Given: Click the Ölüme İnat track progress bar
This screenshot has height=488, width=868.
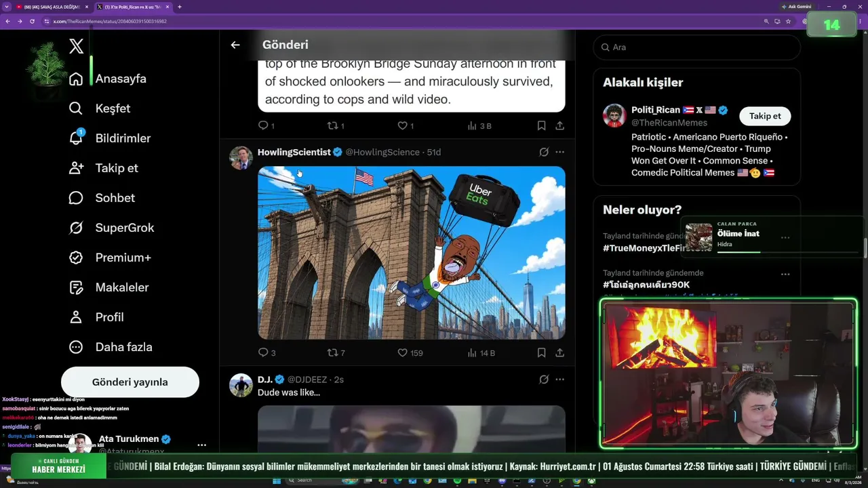Looking at the screenshot, I should [x=787, y=252].
